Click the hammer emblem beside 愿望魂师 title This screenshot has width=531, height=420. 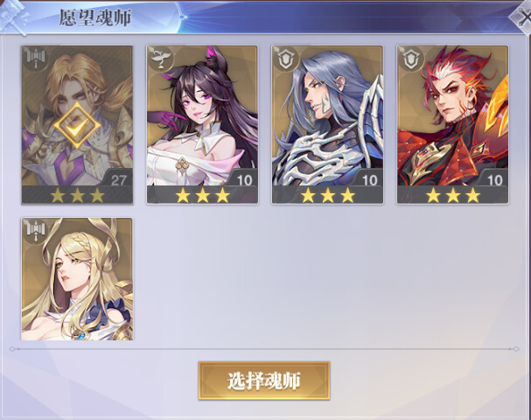tap(13, 17)
